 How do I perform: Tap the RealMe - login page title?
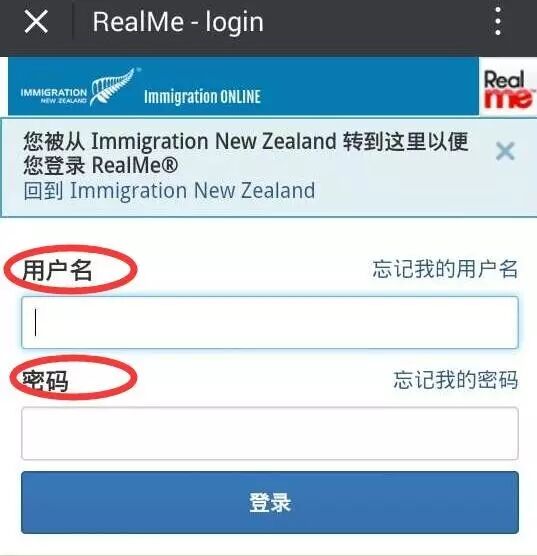pyautogui.click(x=178, y=22)
